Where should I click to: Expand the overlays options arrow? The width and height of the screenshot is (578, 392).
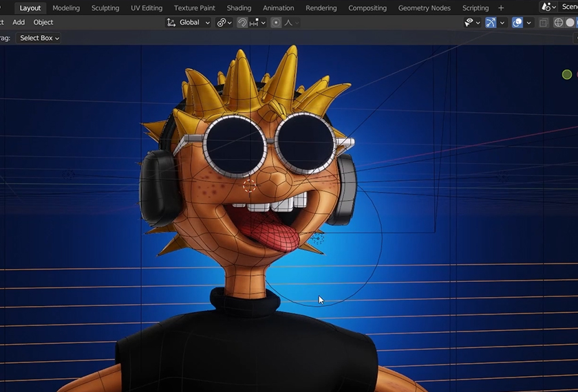coord(529,23)
